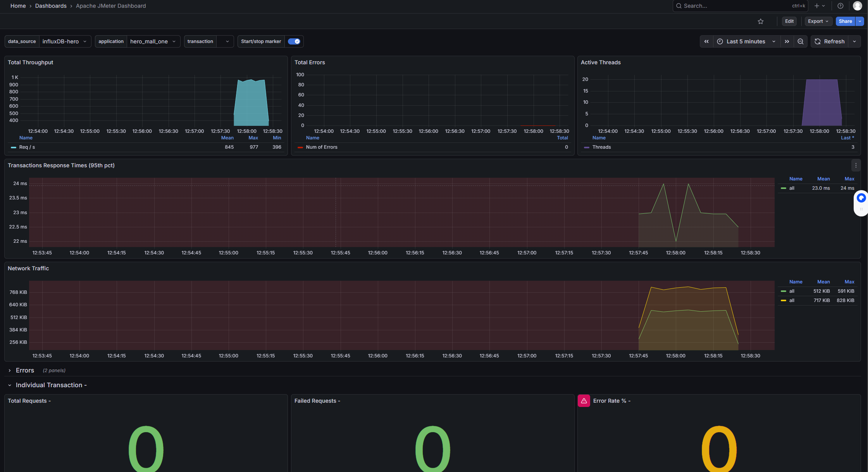The height and width of the screenshot is (472, 868).
Task: Go to Dashboards breadcrumb
Action: click(x=51, y=6)
